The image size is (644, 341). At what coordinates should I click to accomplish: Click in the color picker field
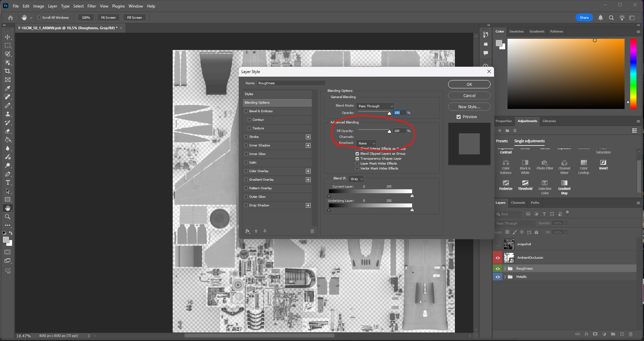(x=566, y=74)
